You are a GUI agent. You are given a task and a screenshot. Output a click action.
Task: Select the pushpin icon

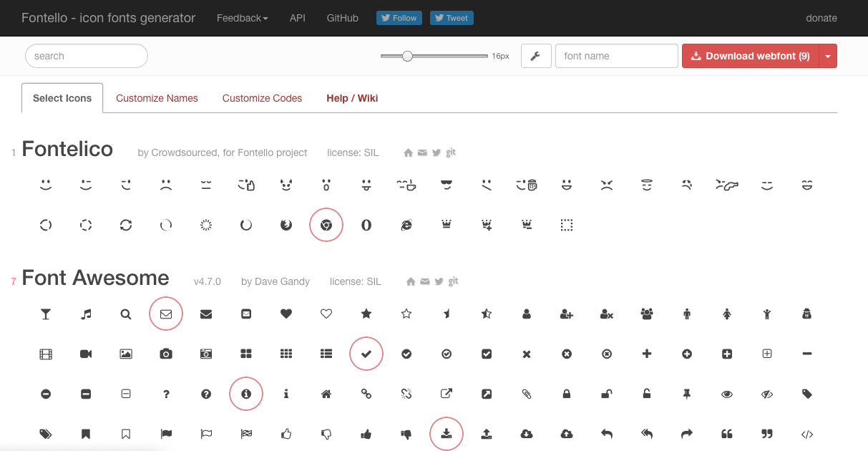coord(687,394)
